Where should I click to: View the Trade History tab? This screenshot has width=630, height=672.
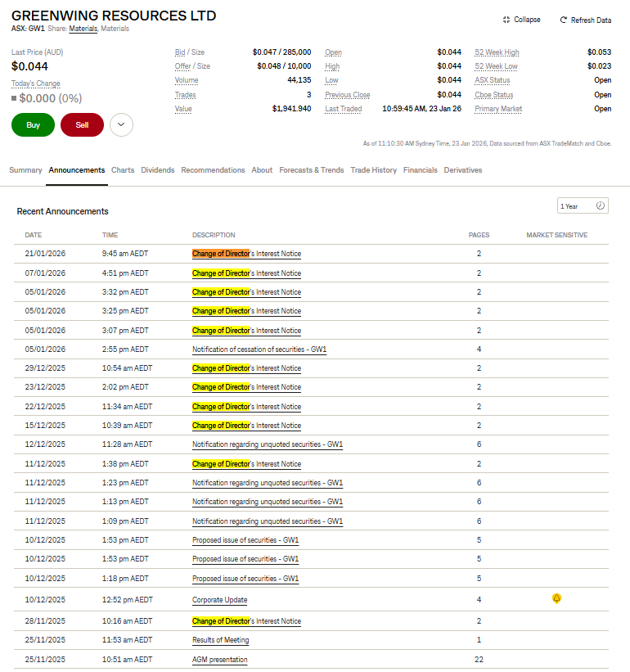click(373, 170)
